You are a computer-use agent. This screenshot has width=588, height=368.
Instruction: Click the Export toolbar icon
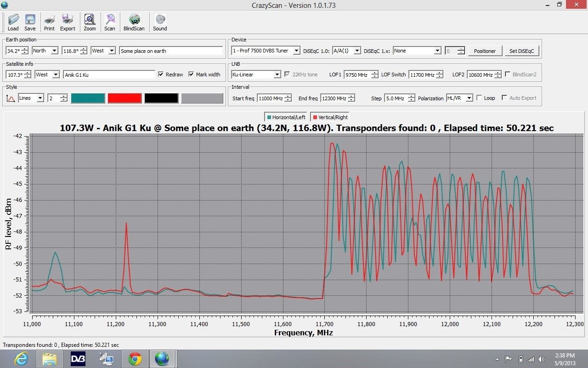coord(68,22)
